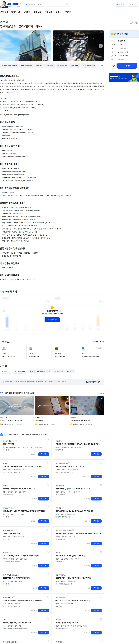Click the NEXT CAREER banner

(124, 78)
